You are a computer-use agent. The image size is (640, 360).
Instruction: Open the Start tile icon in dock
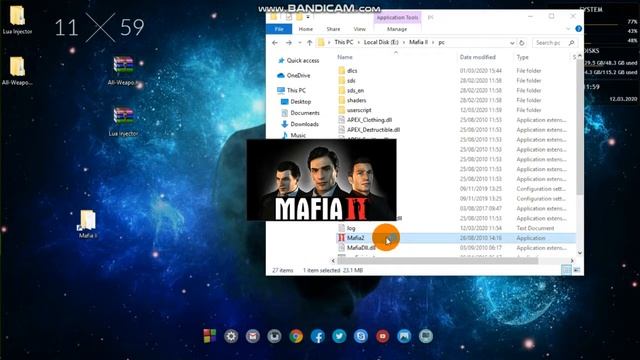[x=210, y=336]
